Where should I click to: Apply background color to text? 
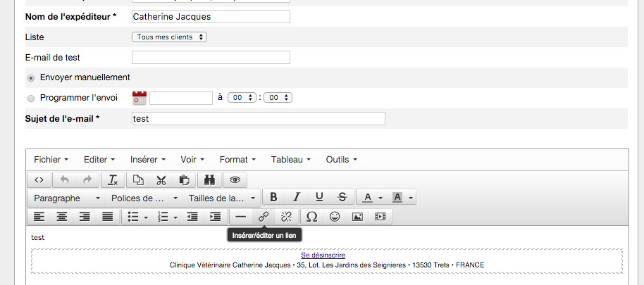click(x=397, y=198)
